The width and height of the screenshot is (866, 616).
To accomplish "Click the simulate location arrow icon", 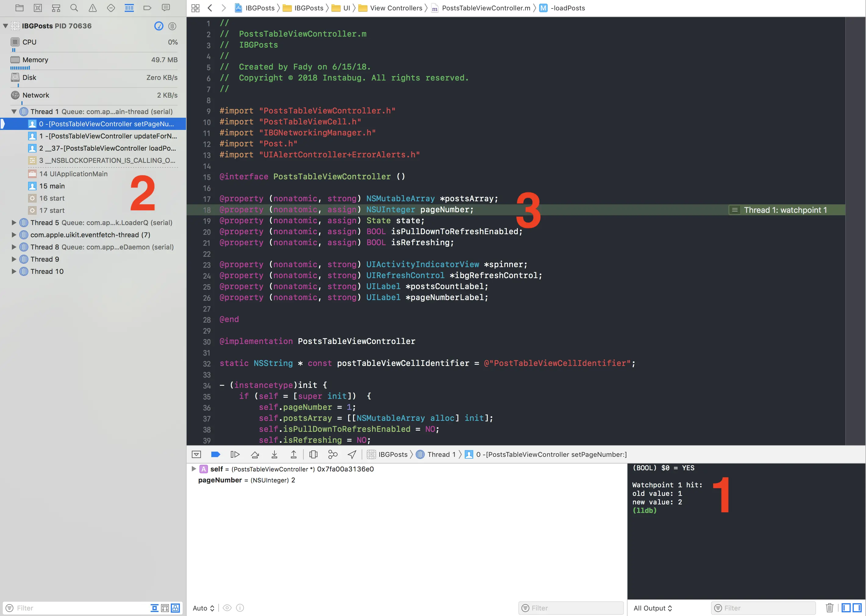I will (x=352, y=454).
